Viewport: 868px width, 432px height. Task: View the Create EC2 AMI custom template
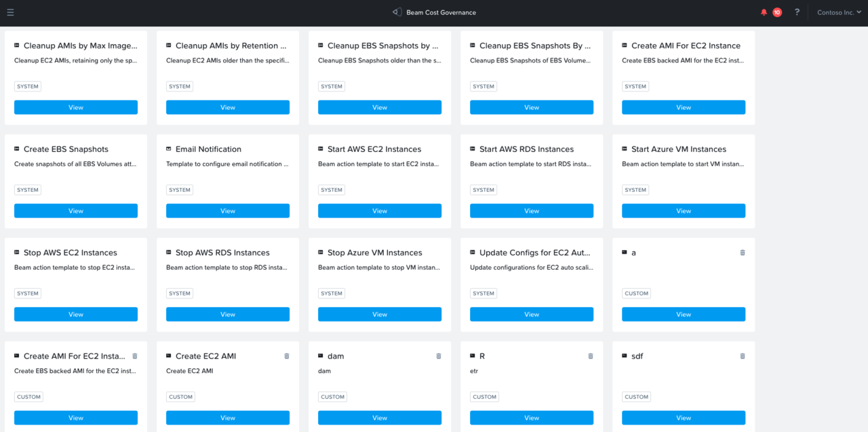coord(228,418)
